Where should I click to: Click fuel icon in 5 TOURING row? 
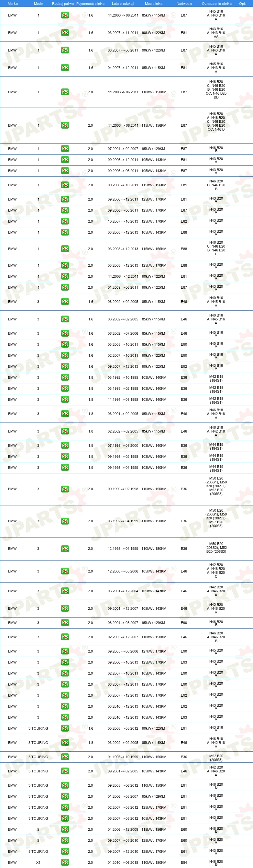(x=65, y=851)
